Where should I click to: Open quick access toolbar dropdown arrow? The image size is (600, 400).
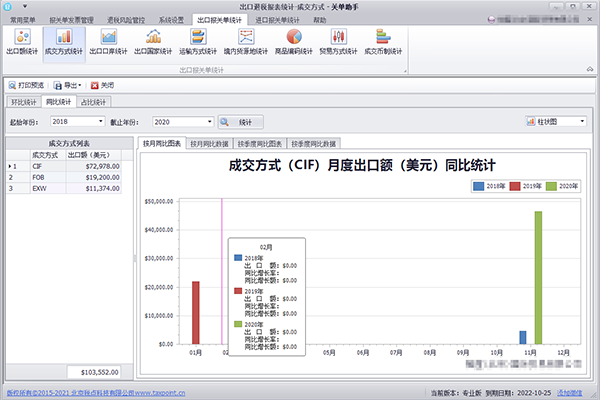point(25,7)
